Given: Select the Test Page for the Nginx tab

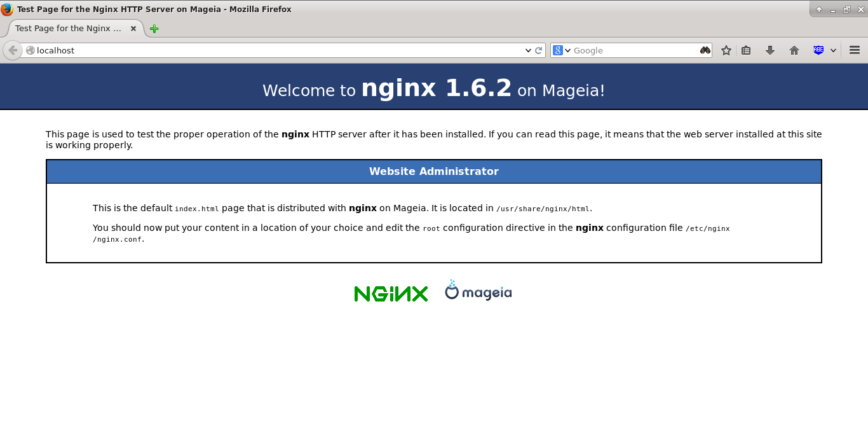Looking at the screenshot, I should pyautogui.click(x=68, y=29).
